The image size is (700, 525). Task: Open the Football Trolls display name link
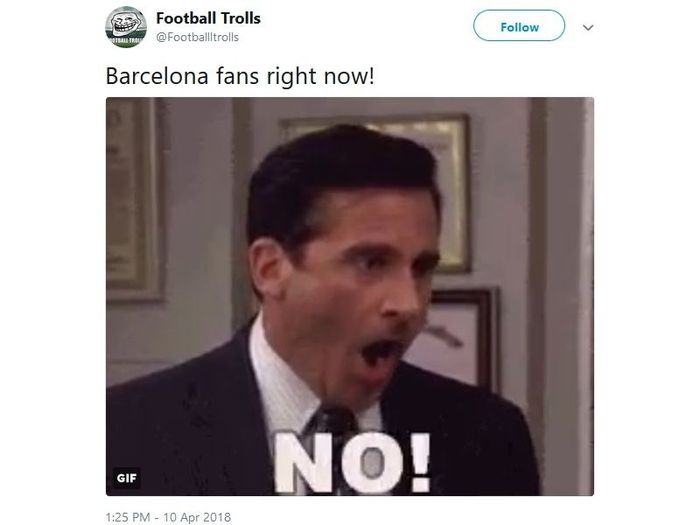(208, 18)
